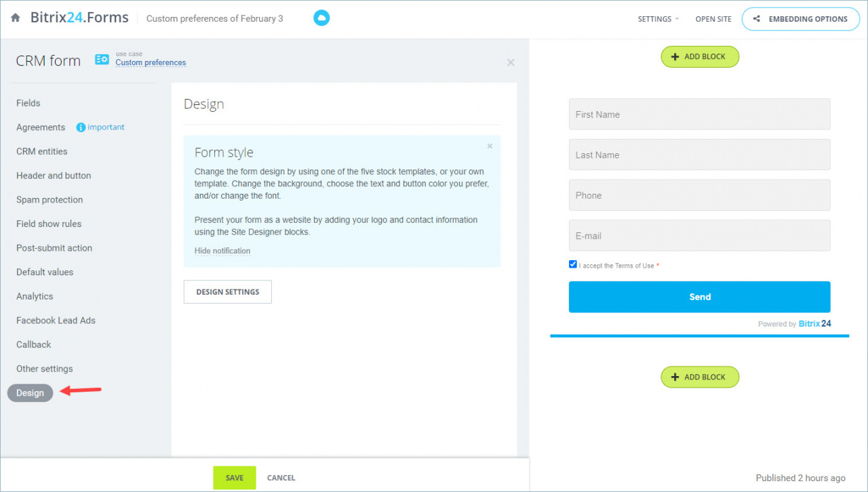Select the Design section

(x=30, y=393)
